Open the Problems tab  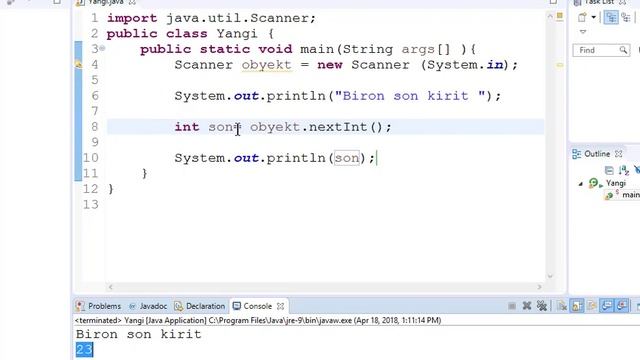(98, 306)
